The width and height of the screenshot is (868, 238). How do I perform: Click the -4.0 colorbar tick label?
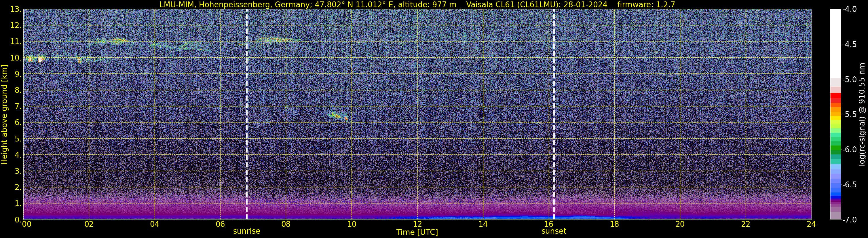[850, 10]
